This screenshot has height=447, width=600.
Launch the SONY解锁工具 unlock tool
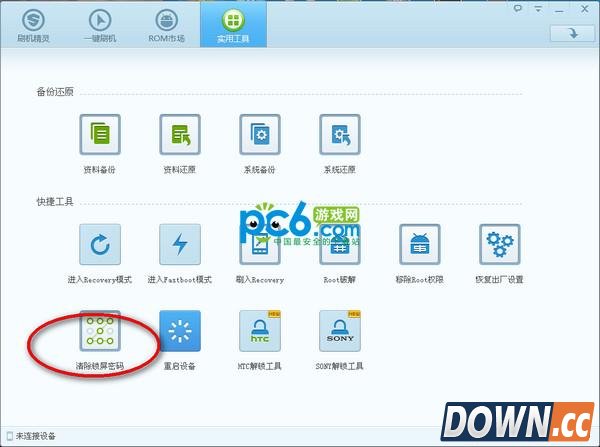point(340,331)
